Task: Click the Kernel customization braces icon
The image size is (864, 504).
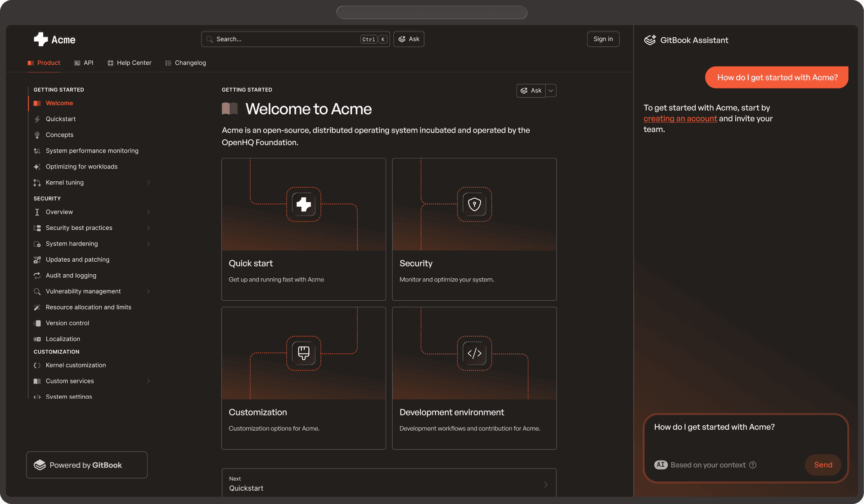Action: pos(37,366)
